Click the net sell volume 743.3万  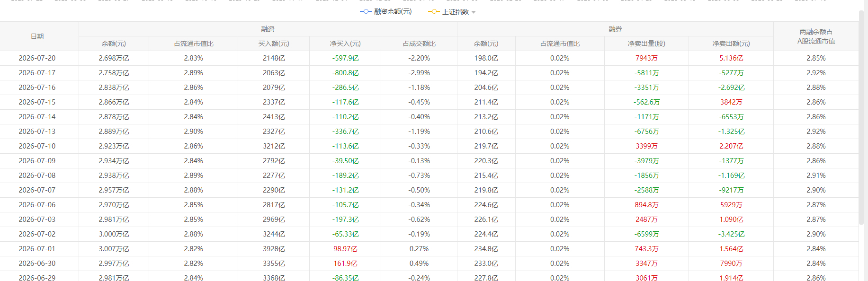pos(646,249)
